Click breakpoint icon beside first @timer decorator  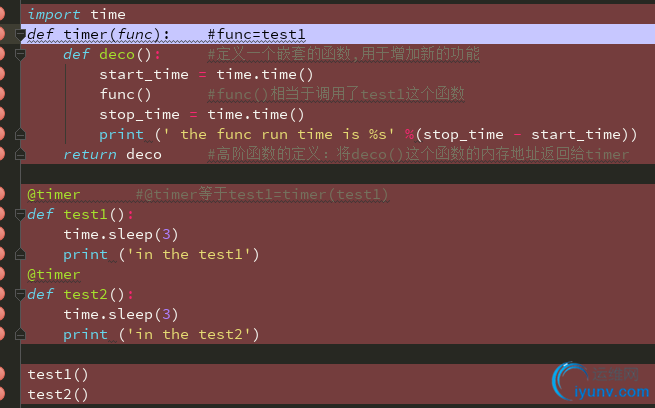point(3,194)
